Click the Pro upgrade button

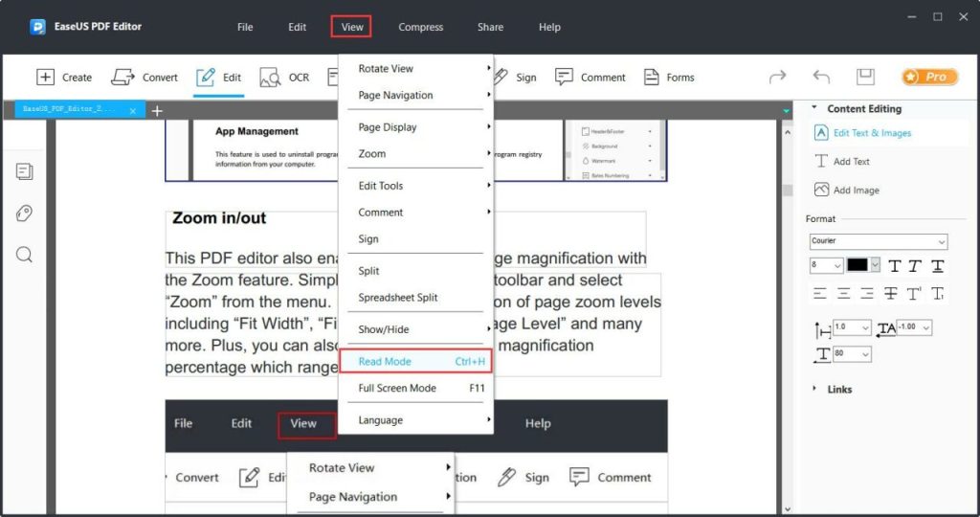pos(928,77)
